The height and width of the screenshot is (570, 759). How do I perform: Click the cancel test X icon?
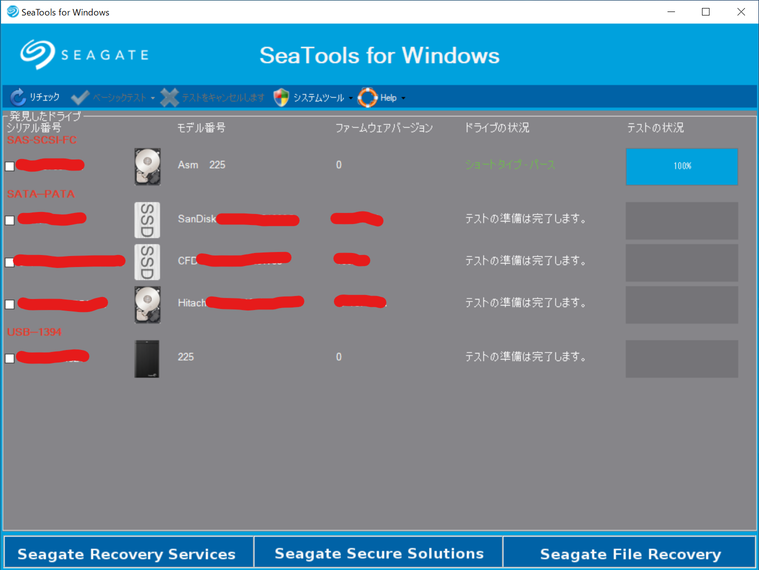[x=169, y=97]
